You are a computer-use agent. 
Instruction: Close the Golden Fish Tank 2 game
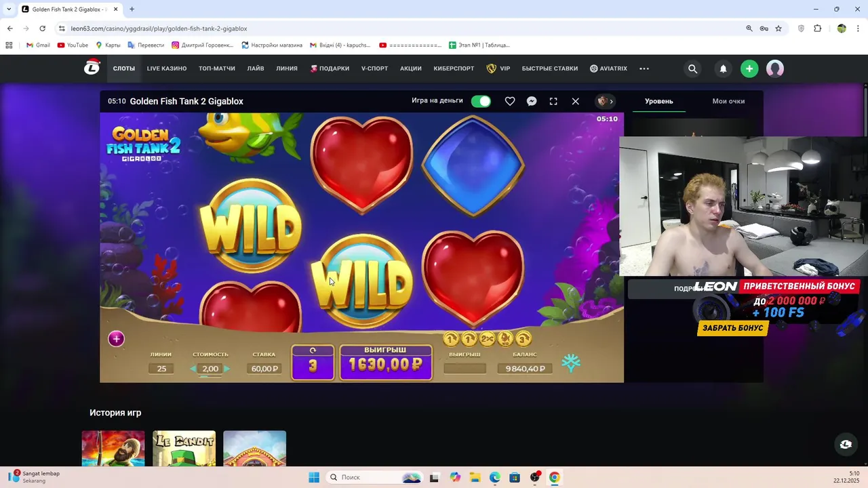click(575, 101)
